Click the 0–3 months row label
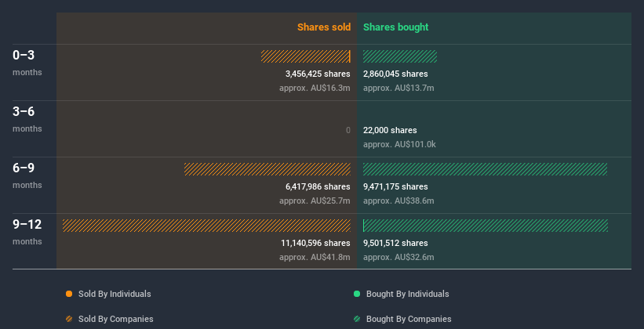This screenshot has width=644, height=329. click(x=27, y=63)
